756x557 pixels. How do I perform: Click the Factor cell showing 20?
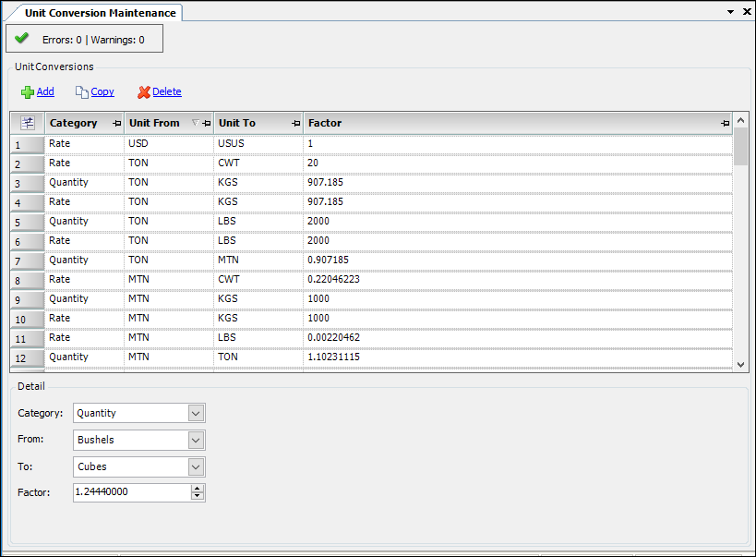[x=518, y=163]
